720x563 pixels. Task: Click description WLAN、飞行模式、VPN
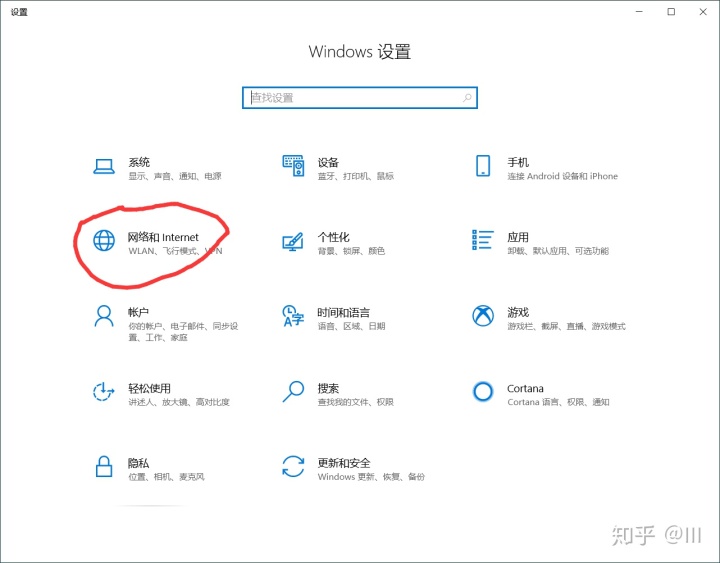click(x=175, y=251)
